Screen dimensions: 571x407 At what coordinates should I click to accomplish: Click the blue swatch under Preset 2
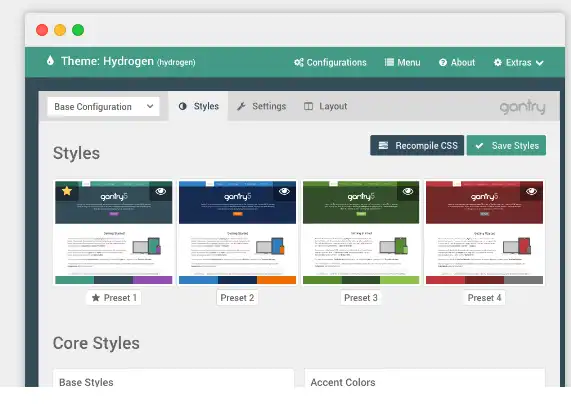pos(198,280)
